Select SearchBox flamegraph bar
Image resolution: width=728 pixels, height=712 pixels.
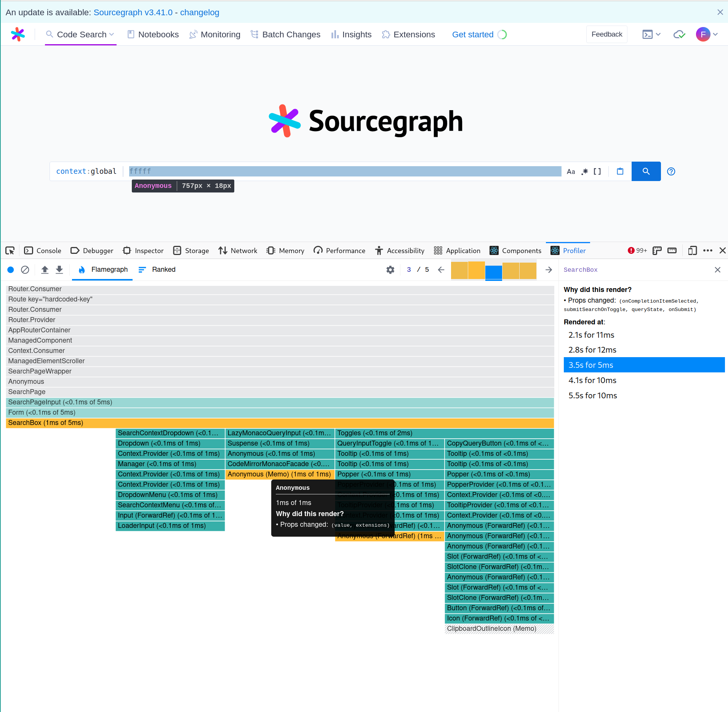280,423
